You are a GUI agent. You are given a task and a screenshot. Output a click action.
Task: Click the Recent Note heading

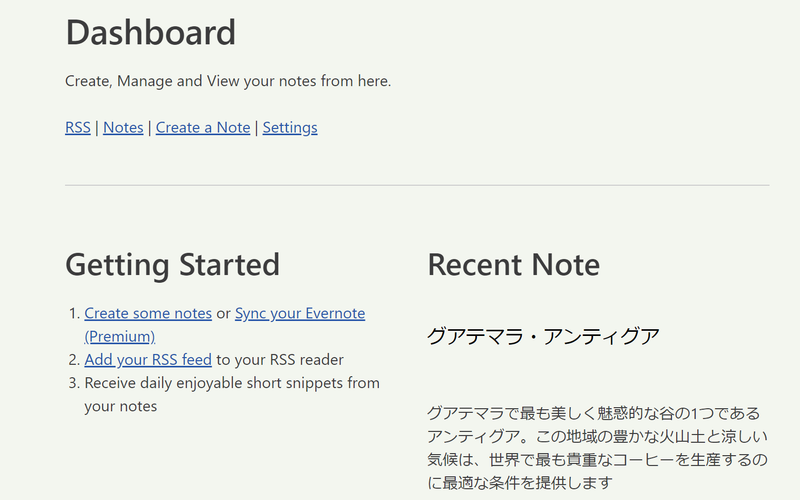pyautogui.click(x=513, y=265)
